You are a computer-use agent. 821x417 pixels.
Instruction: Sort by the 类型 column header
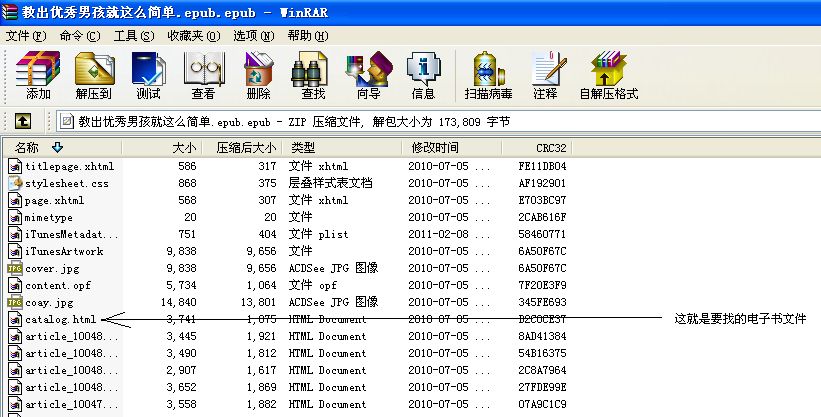tap(342, 148)
